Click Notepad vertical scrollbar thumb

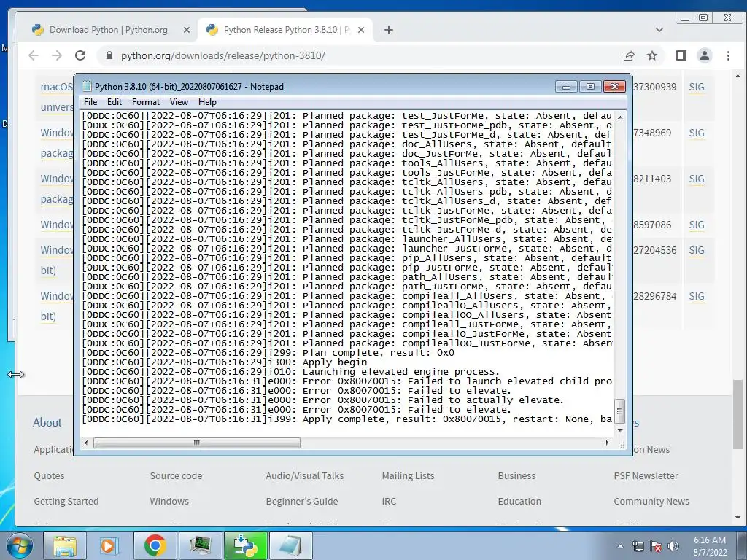click(620, 411)
